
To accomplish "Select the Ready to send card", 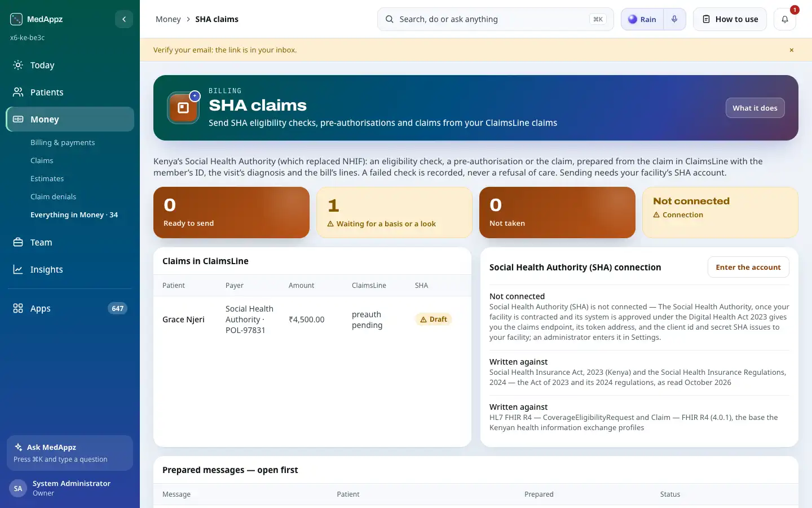I will tap(231, 212).
